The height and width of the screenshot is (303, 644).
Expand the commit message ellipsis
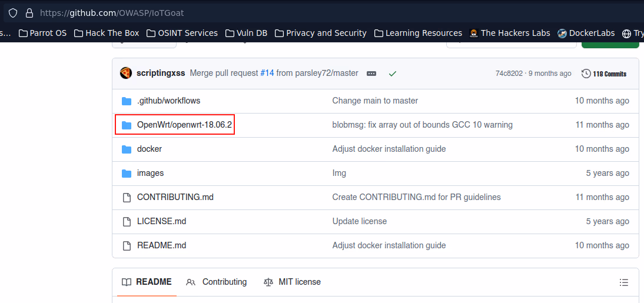[371, 74]
